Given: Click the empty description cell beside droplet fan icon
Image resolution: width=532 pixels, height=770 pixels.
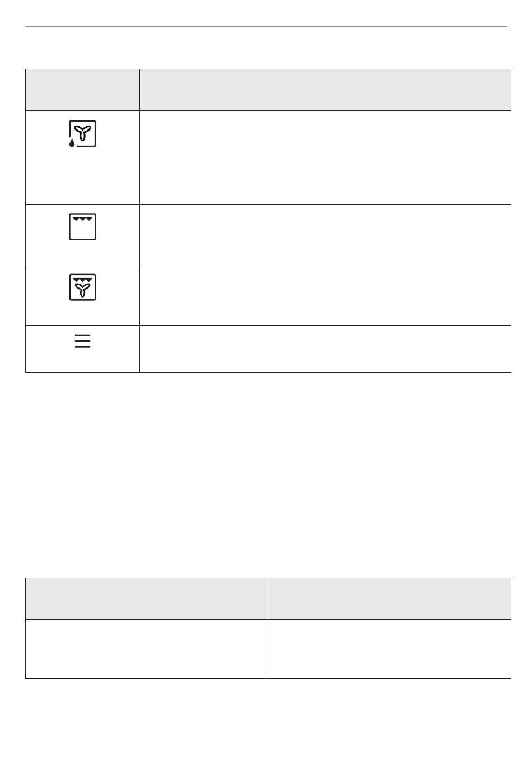Looking at the screenshot, I should 325,157.
